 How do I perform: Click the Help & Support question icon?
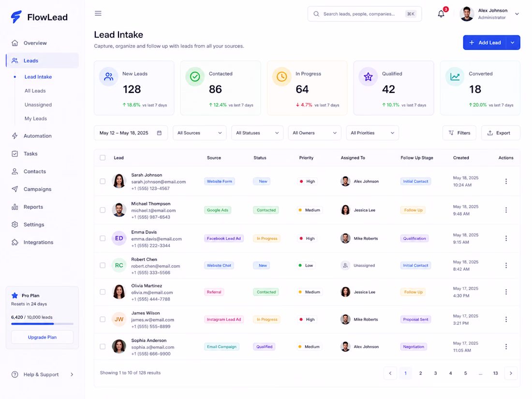(x=15, y=374)
